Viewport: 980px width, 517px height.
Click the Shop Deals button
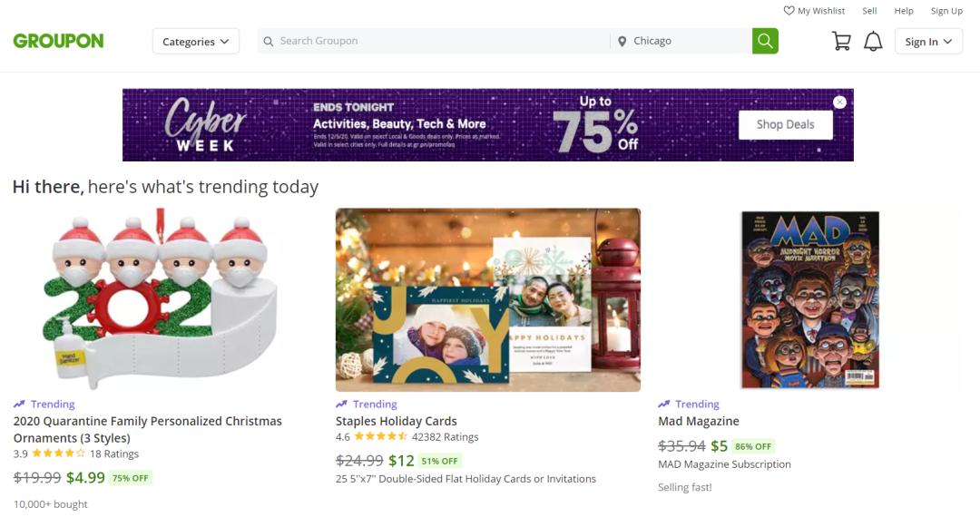click(x=785, y=125)
